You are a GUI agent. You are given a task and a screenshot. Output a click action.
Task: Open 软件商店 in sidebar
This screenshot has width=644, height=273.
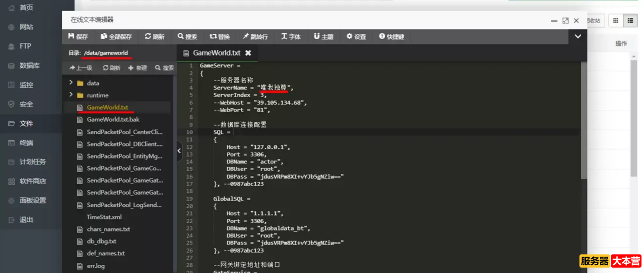pyautogui.click(x=33, y=181)
